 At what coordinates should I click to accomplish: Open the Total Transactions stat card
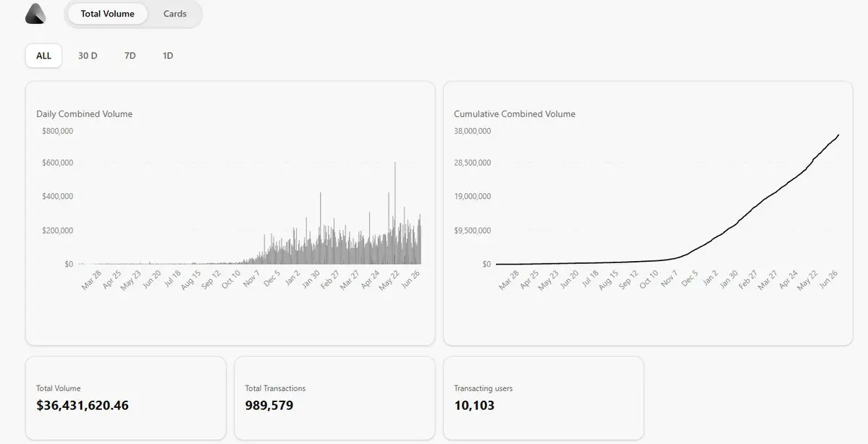(334, 398)
